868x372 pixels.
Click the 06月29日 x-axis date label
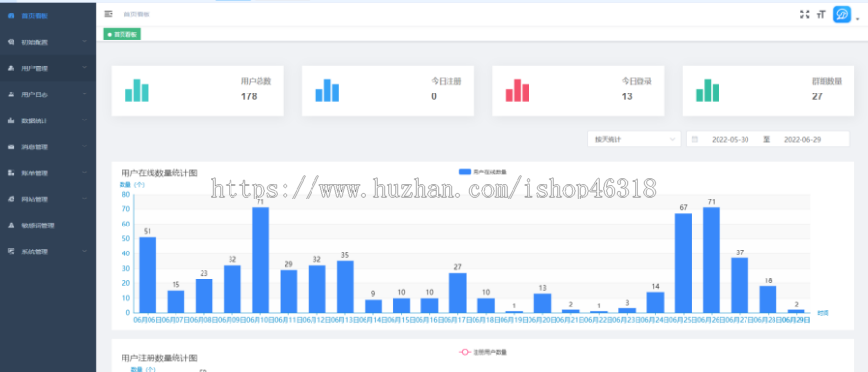click(x=796, y=320)
